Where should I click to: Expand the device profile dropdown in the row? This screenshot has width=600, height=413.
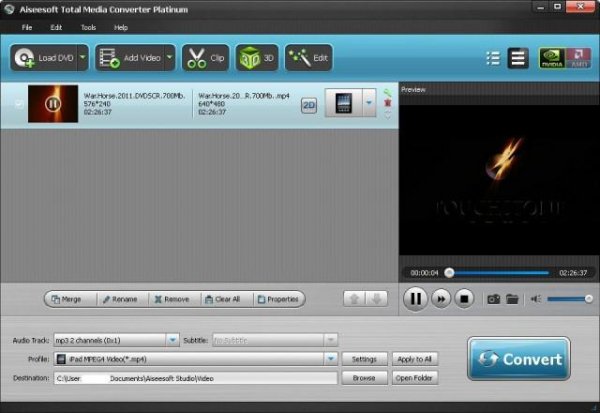[x=369, y=103]
